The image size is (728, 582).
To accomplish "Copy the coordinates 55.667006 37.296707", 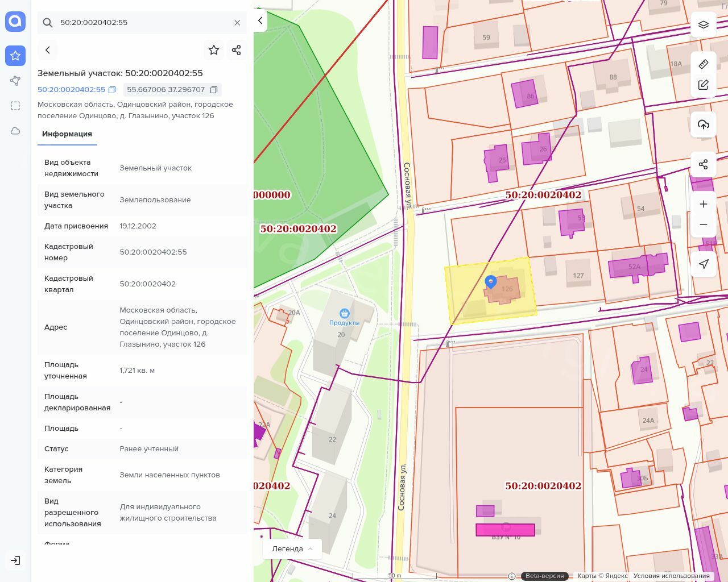I will pos(214,90).
